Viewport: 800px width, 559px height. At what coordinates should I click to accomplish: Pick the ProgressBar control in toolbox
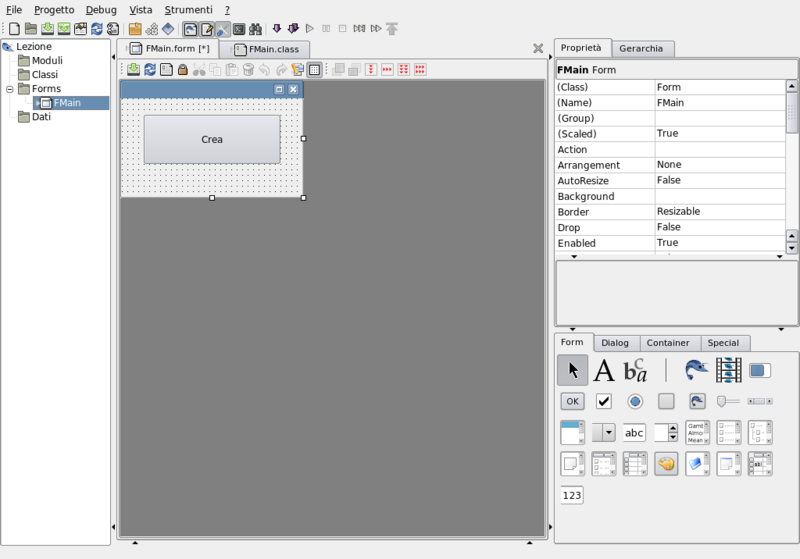[x=760, y=371]
